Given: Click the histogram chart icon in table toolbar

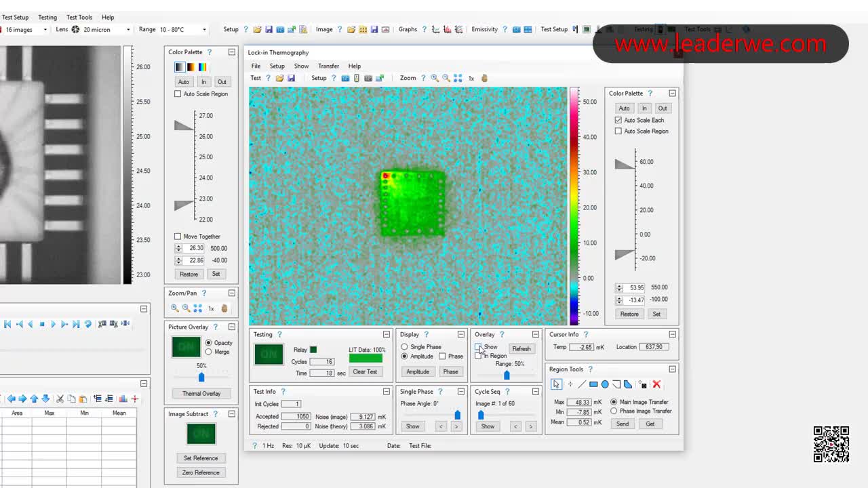Looking at the screenshot, I should point(123,399).
